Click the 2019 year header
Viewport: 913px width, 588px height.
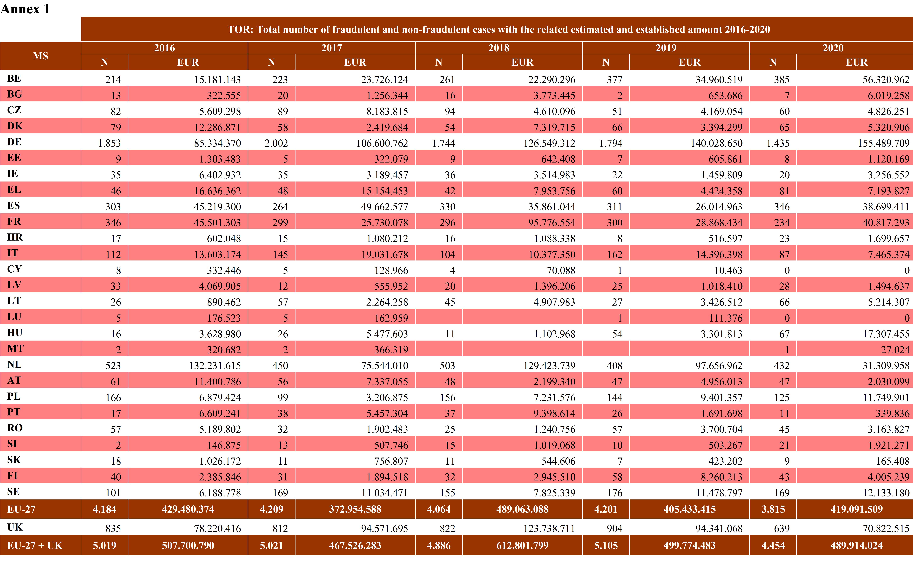(x=666, y=48)
